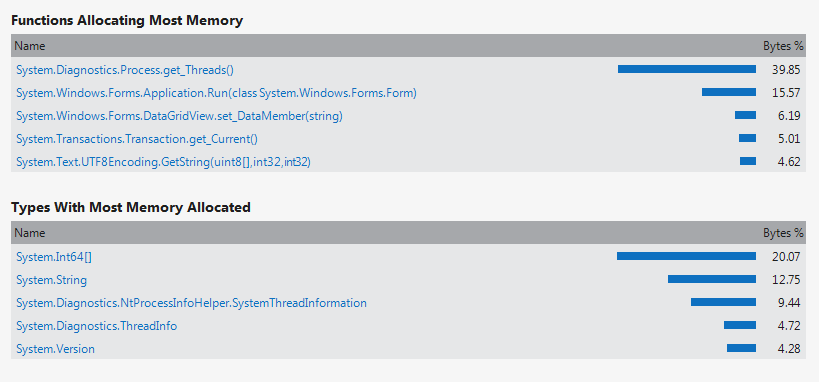Open the System.Diagnostics.ThreadInfo type link

click(97, 326)
